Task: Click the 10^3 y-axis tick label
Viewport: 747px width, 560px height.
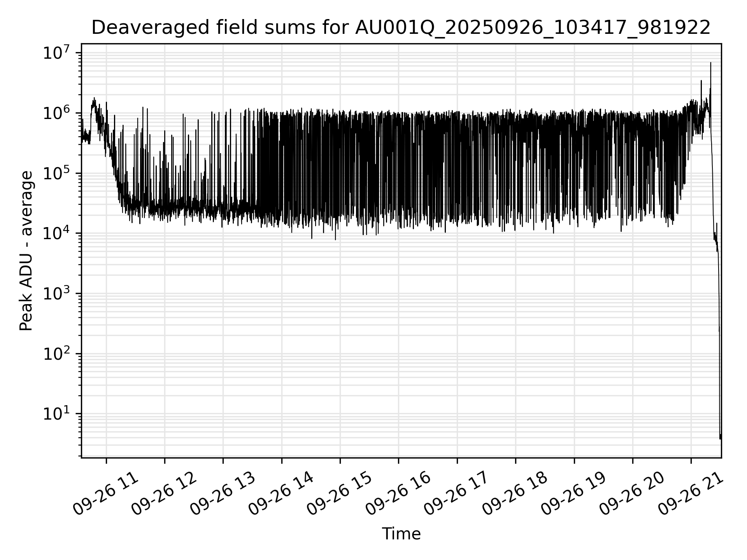Action: (56, 294)
